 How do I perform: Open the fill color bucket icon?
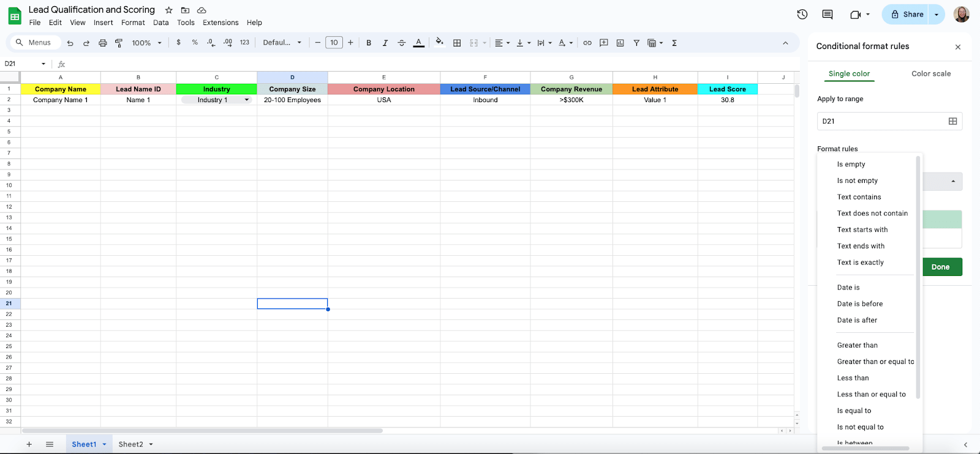point(439,42)
